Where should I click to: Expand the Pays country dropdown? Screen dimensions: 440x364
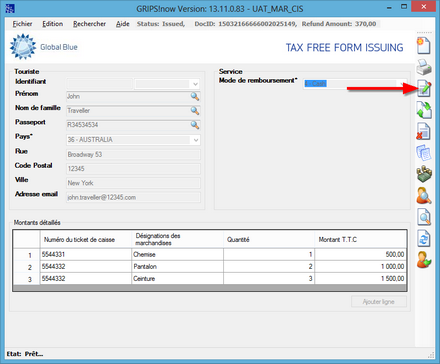196,140
